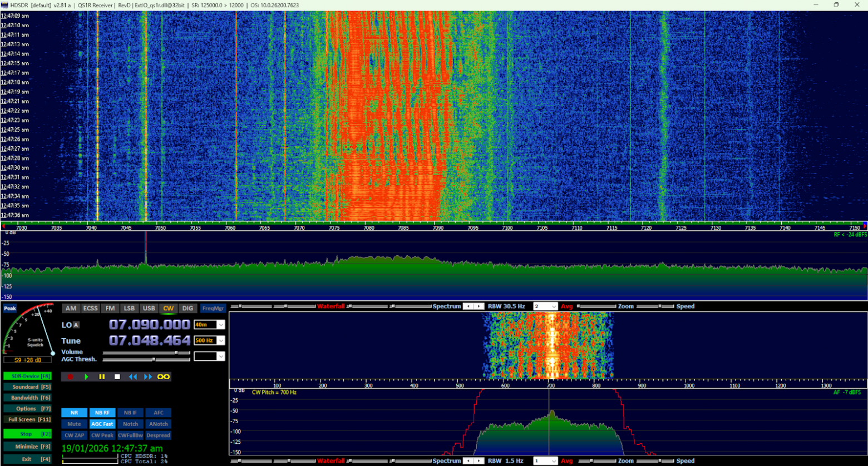
Task: Toggle loop playback infinity icon
Action: (x=163, y=377)
